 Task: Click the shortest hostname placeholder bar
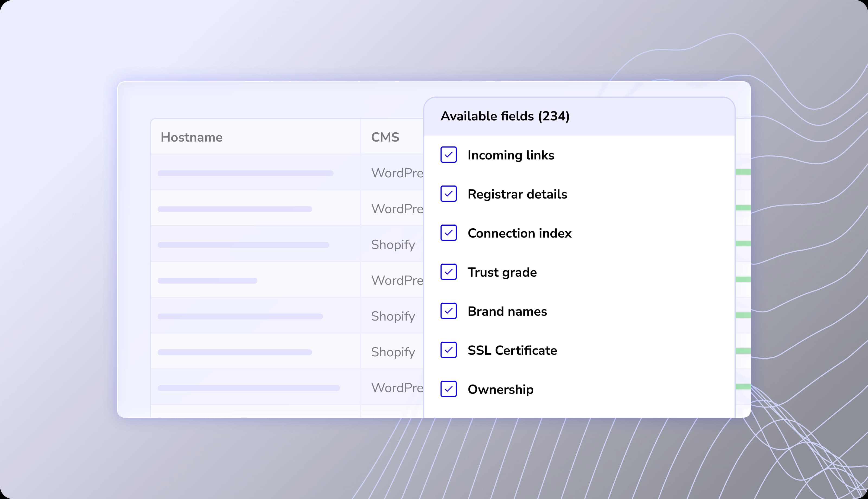tap(207, 281)
